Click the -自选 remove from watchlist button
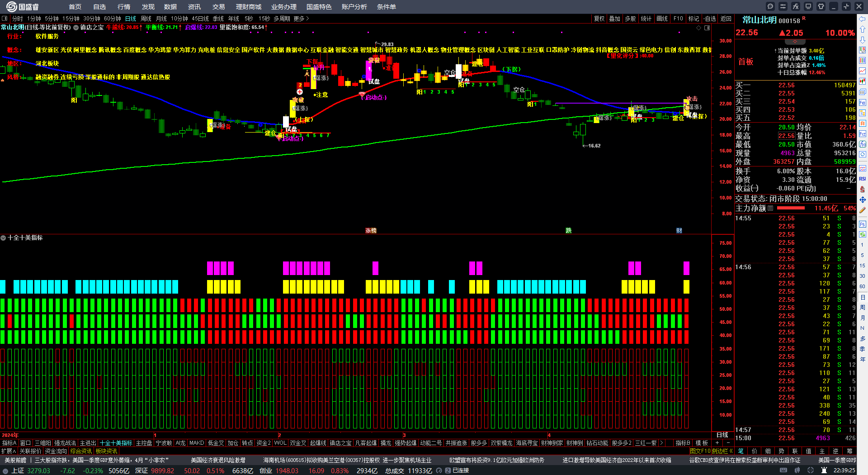The image size is (868, 475). tap(710, 19)
